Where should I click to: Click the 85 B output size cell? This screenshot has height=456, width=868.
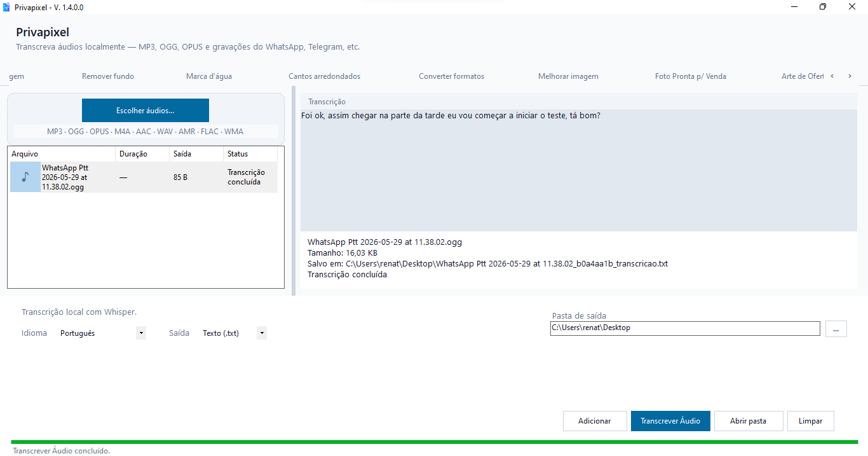(x=180, y=177)
